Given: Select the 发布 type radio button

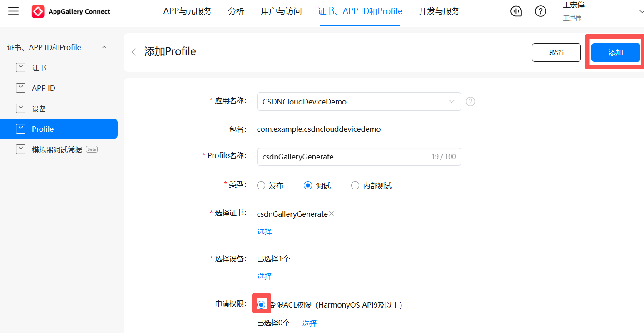Looking at the screenshot, I should (261, 185).
